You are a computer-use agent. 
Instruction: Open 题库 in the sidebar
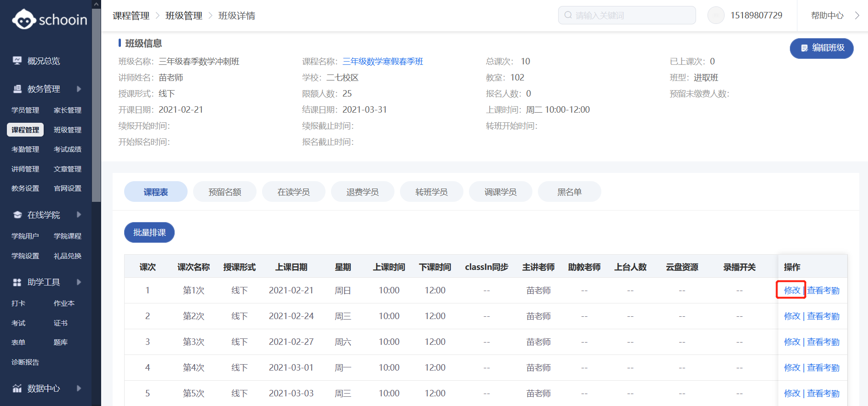click(x=61, y=343)
